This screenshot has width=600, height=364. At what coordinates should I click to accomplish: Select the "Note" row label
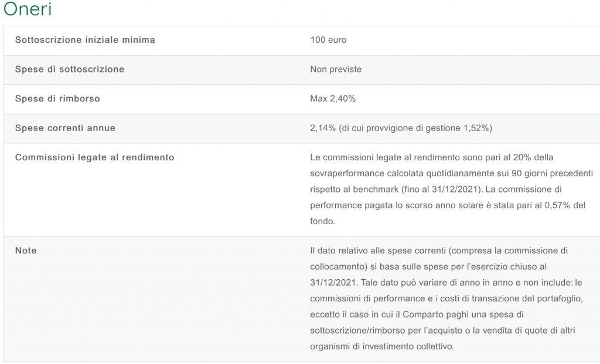(26, 250)
